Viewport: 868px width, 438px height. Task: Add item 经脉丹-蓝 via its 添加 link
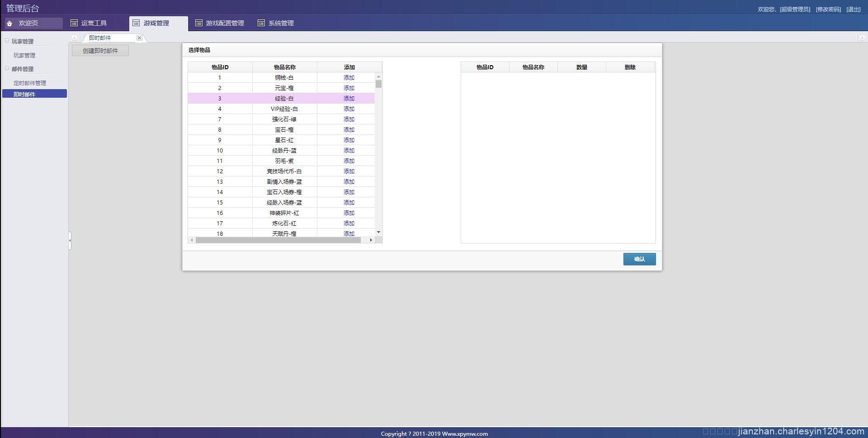(x=349, y=151)
